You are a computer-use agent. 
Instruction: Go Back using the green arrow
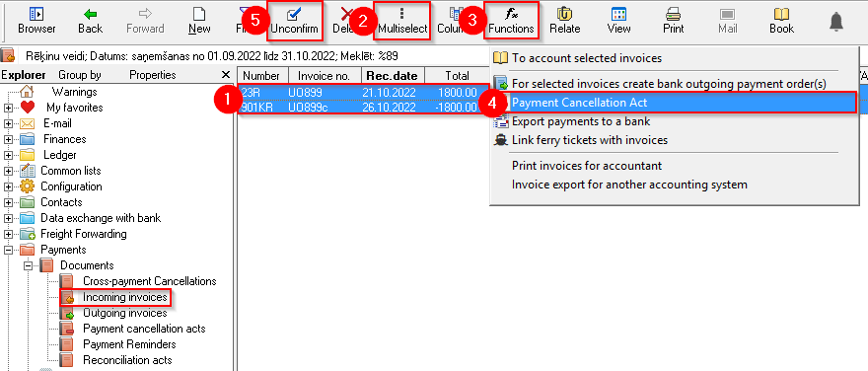pyautogui.click(x=90, y=21)
